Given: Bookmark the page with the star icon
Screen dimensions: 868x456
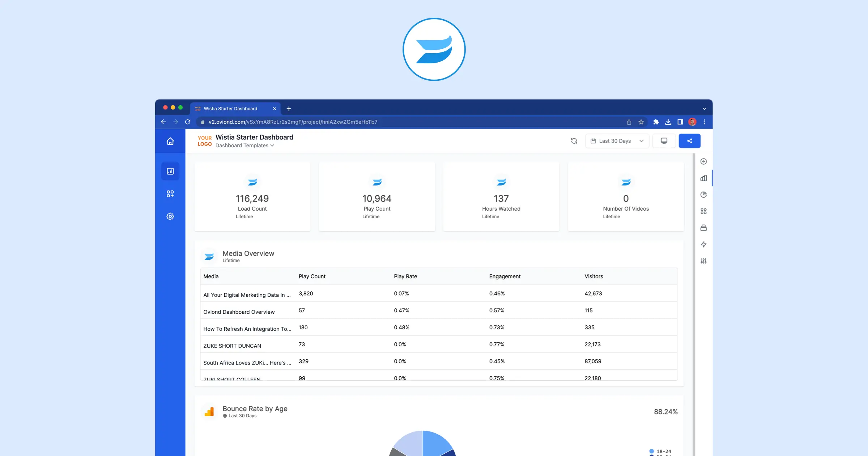Looking at the screenshot, I should (x=641, y=122).
